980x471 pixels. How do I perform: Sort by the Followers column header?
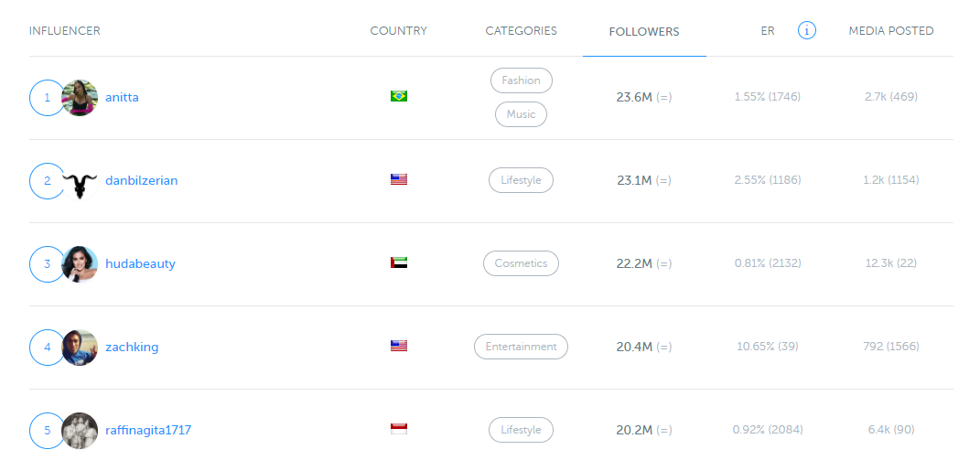tap(644, 32)
